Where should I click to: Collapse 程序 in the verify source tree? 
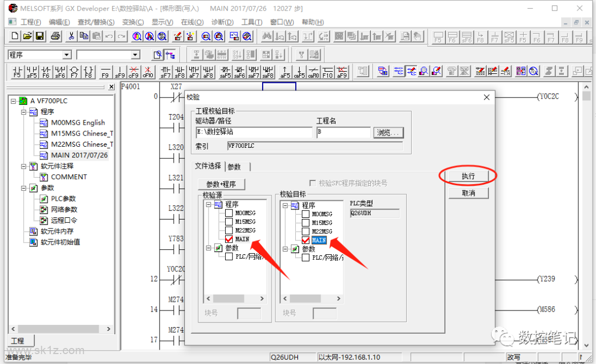click(208, 205)
